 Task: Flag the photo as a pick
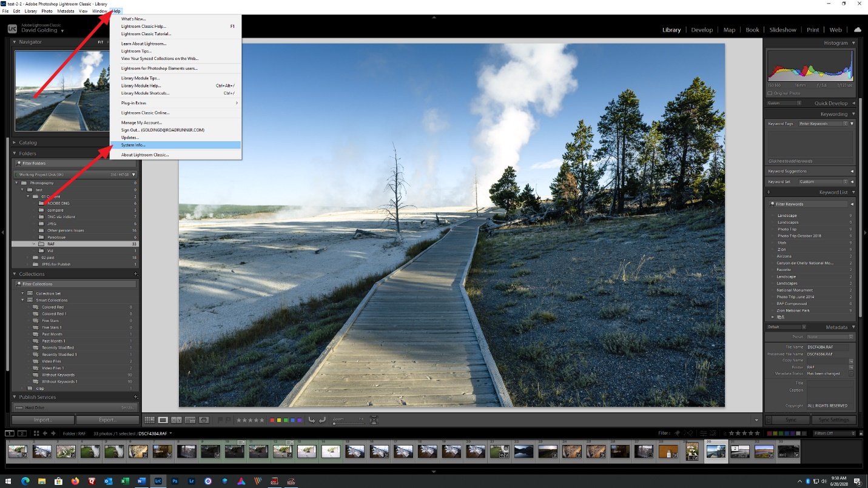pyautogui.click(x=219, y=419)
